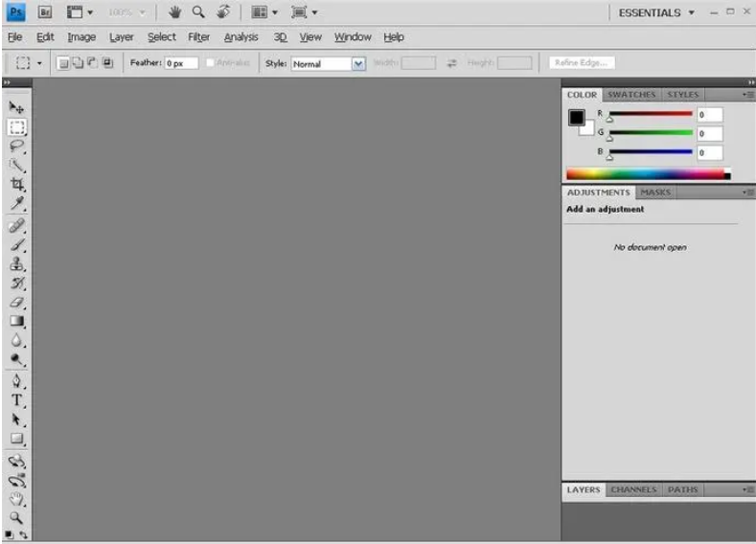The width and height of the screenshot is (756, 544).
Task: Select the 3D Rotate tool
Action: point(17,461)
